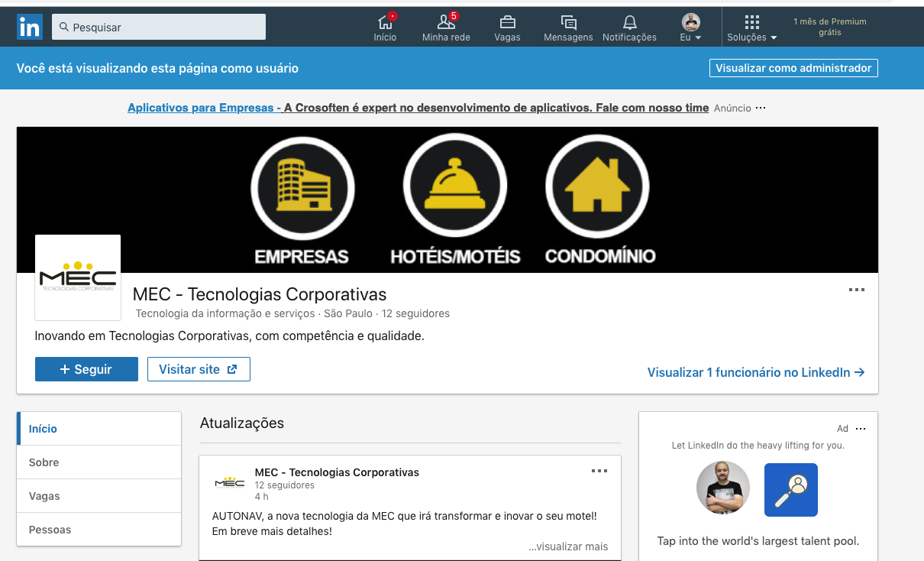Open the Eu profile avatar menu
Image resolution: width=924 pixels, height=561 pixels.
(690, 28)
